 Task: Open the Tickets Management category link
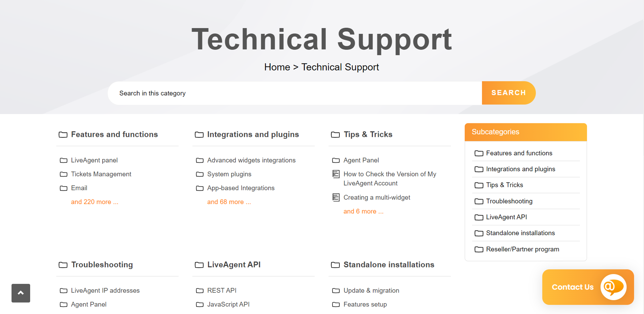click(101, 174)
